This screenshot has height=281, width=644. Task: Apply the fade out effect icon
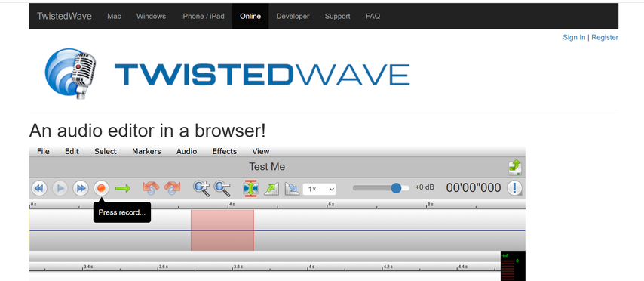(292, 189)
